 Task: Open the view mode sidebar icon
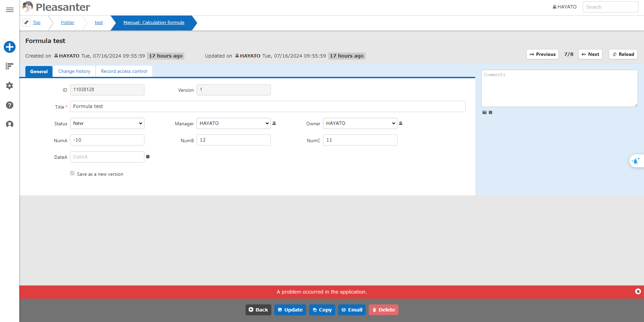10,66
